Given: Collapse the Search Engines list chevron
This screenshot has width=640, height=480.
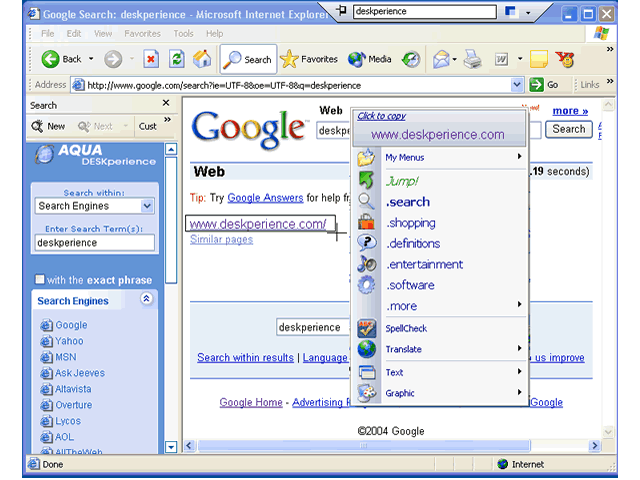Looking at the screenshot, I should click(146, 299).
